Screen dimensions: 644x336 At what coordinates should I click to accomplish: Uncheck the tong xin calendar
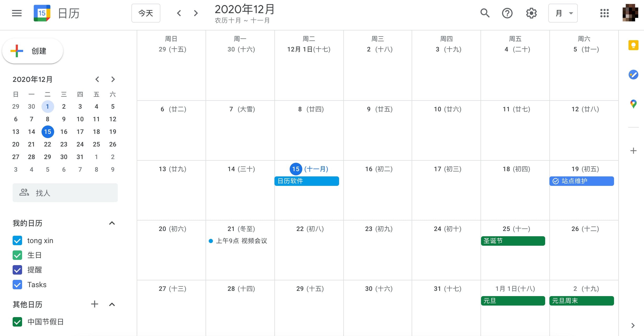pyautogui.click(x=17, y=240)
